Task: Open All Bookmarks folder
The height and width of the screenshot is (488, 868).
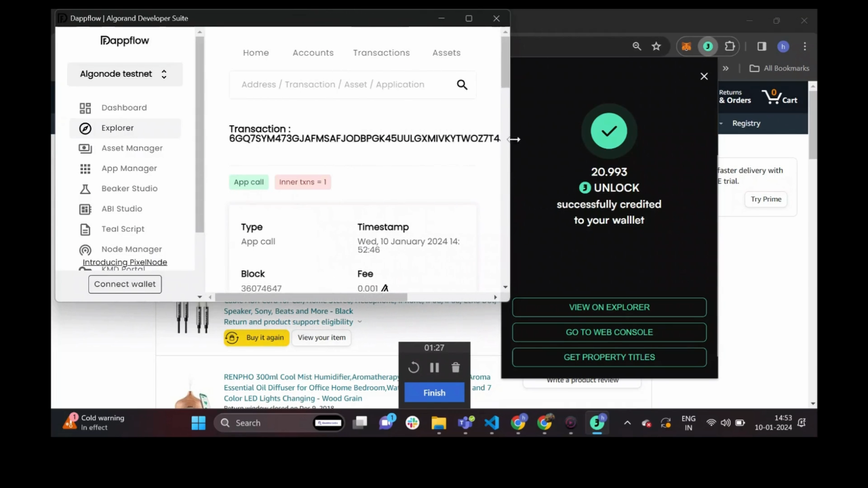Action: [779, 68]
